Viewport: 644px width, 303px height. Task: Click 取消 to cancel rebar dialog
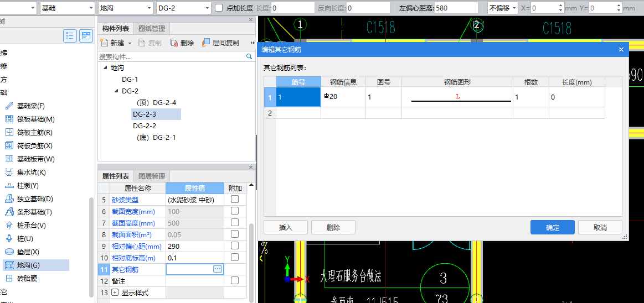[x=600, y=228]
